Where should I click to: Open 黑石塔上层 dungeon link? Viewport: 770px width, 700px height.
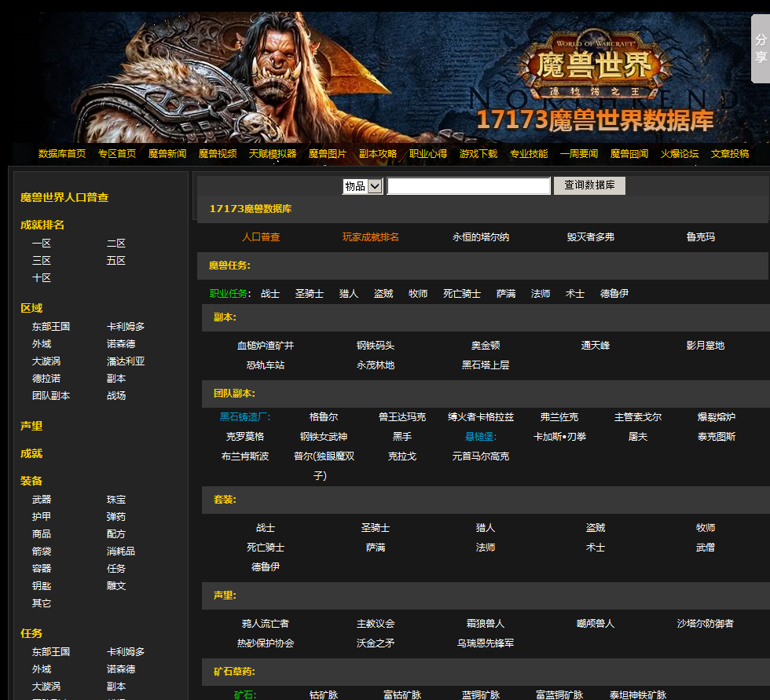pos(486,365)
